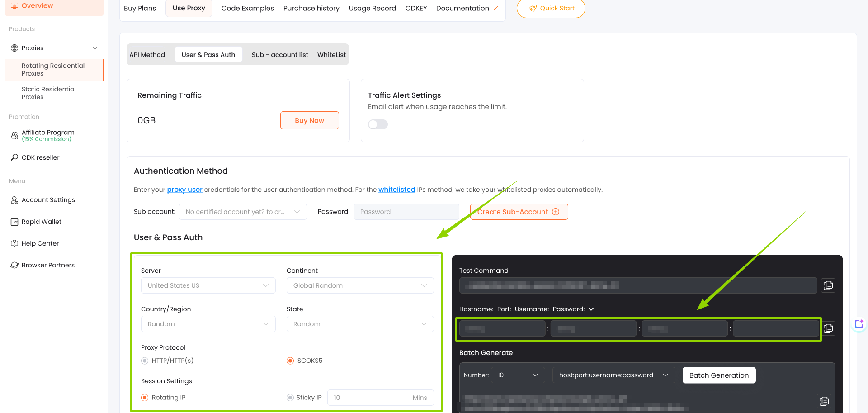Copy the batch generated proxy list
The height and width of the screenshot is (413, 868).
tap(824, 401)
